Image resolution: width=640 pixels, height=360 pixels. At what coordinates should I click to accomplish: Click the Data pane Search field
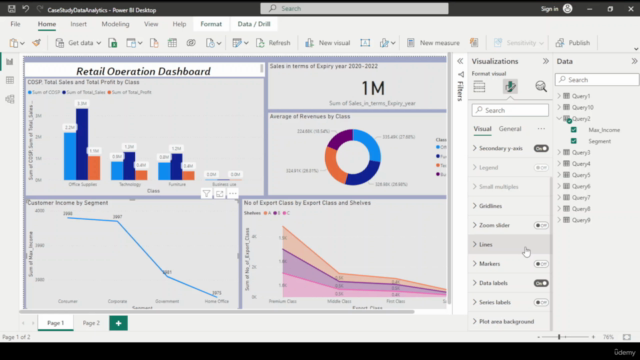pos(597,80)
